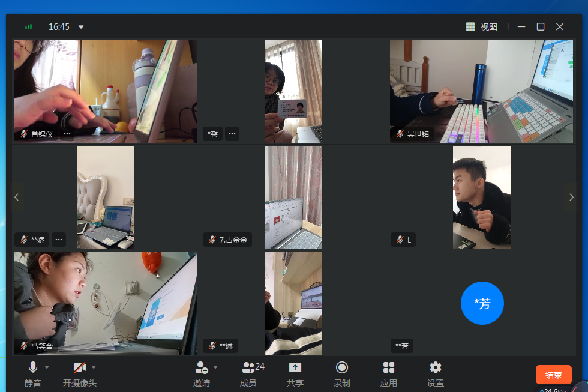End the meeting with 结束 button
588x392 pixels.
click(x=553, y=375)
